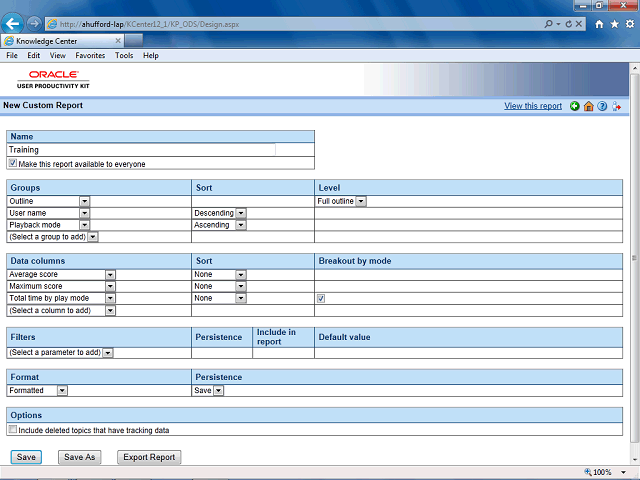This screenshot has width=640, height=480.
Task: Click the browser Back arrow button
Action: (13, 23)
